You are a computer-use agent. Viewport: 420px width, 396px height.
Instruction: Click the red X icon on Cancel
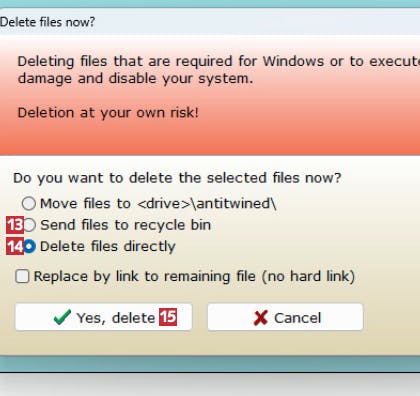(x=261, y=318)
